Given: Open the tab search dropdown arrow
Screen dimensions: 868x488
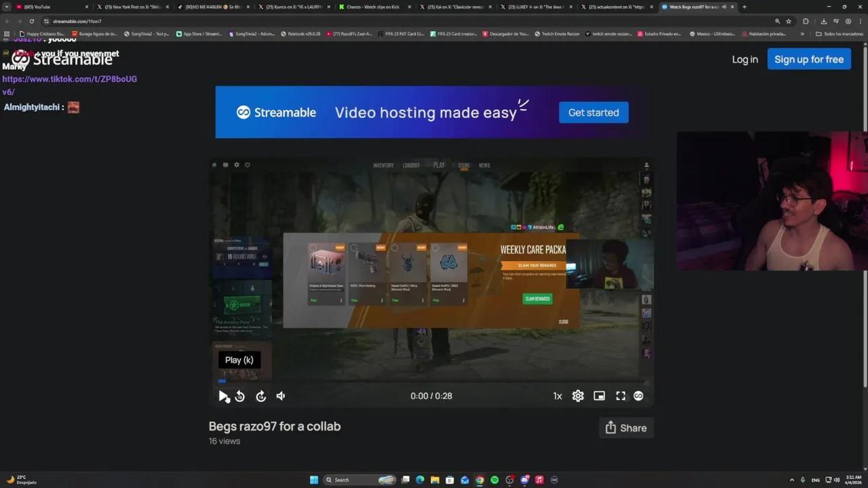Looking at the screenshot, I should (6, 7).
